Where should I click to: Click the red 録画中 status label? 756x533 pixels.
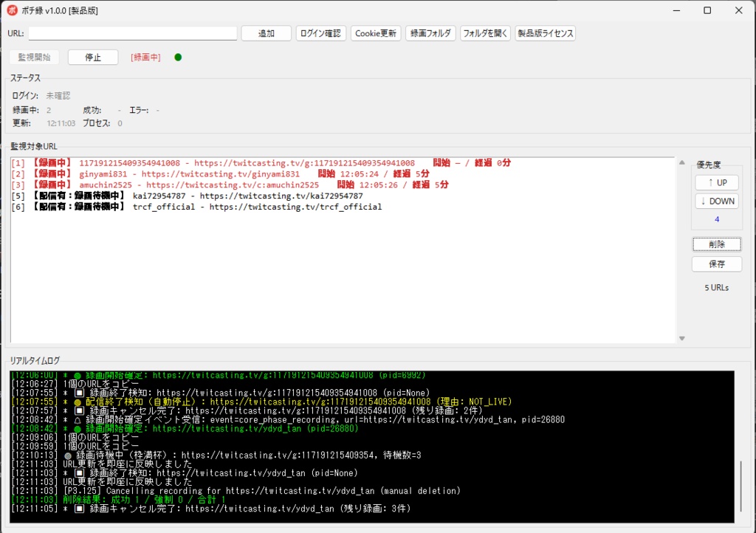(145, 58)
